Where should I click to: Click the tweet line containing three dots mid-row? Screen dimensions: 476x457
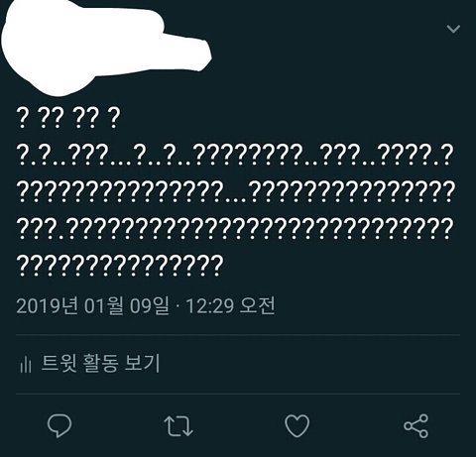(234, 192)
